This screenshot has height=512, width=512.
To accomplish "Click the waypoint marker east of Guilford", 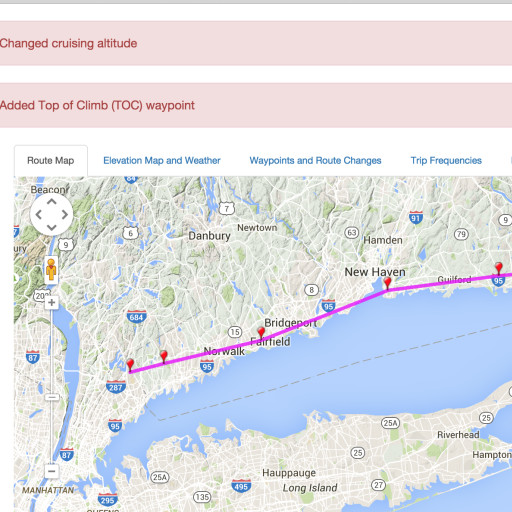I will pos(499,268).
